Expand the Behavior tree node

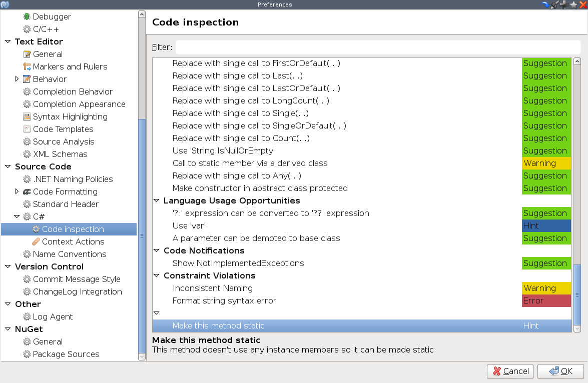tap(17, 79)
